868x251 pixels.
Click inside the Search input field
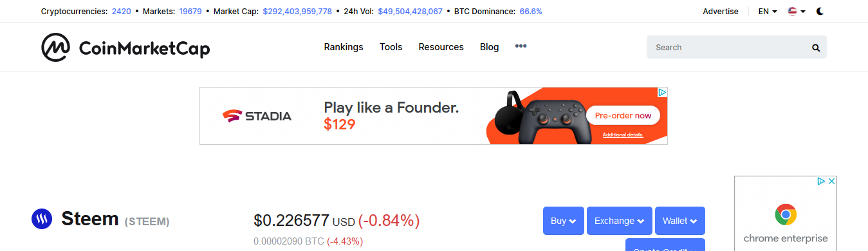(728, 47)
